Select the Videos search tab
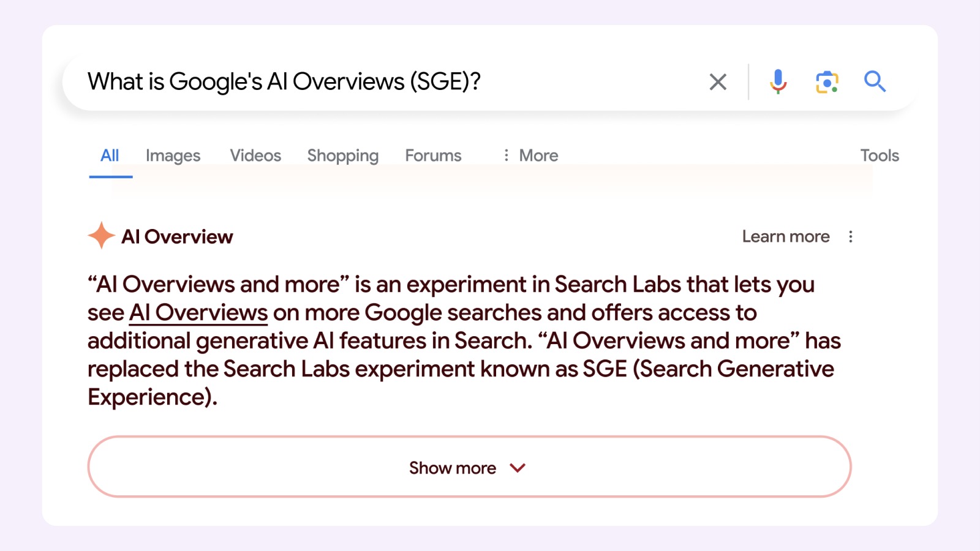The width and height of the screenshot is (980, 551). (x=255, y=155)
